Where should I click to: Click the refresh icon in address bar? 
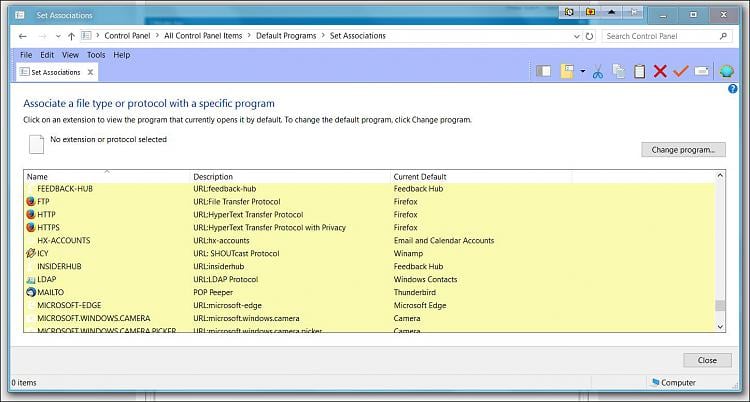click(x=589, y=36)
